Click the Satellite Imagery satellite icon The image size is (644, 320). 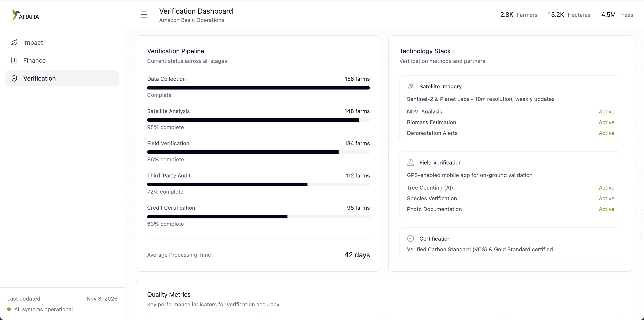coord(411,86)
